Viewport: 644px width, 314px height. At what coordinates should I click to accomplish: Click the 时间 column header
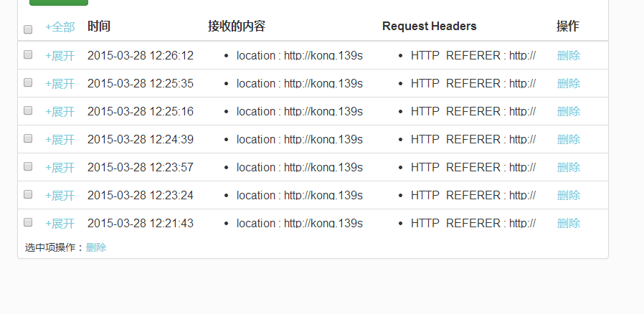tap(99, 27)
